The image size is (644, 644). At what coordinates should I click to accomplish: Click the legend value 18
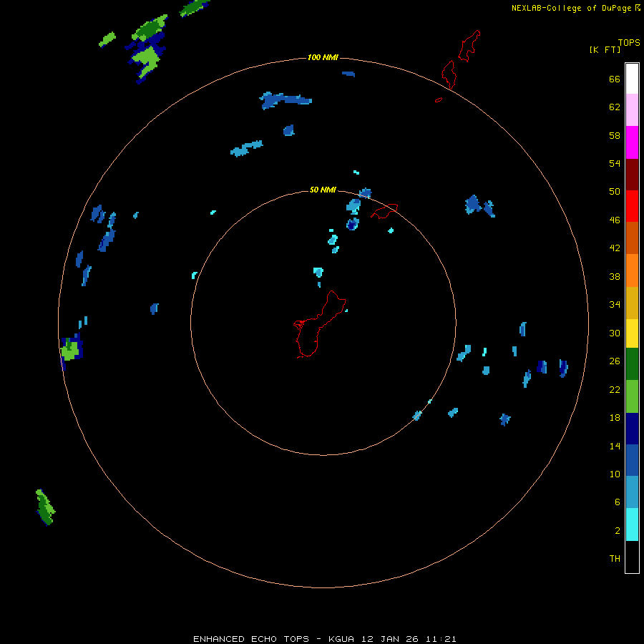tap(615, 418)
